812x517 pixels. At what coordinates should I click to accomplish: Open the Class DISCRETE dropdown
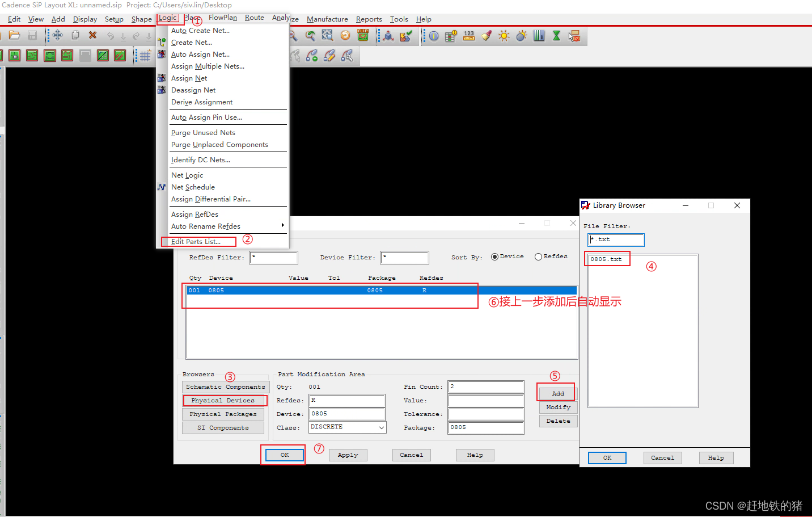(x=381, y=427)
